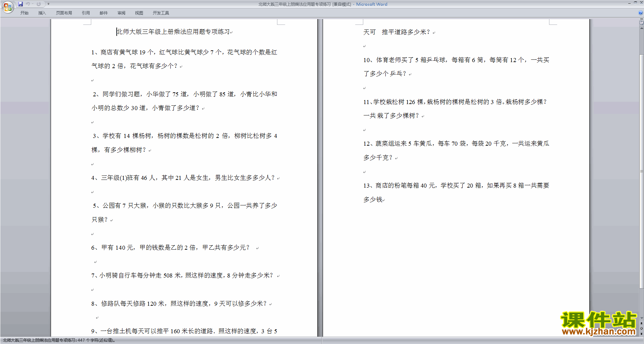Switch to the 视图 ribbon tab
The height and width of the screenshot is (344, 644).
tap(139, 13)
